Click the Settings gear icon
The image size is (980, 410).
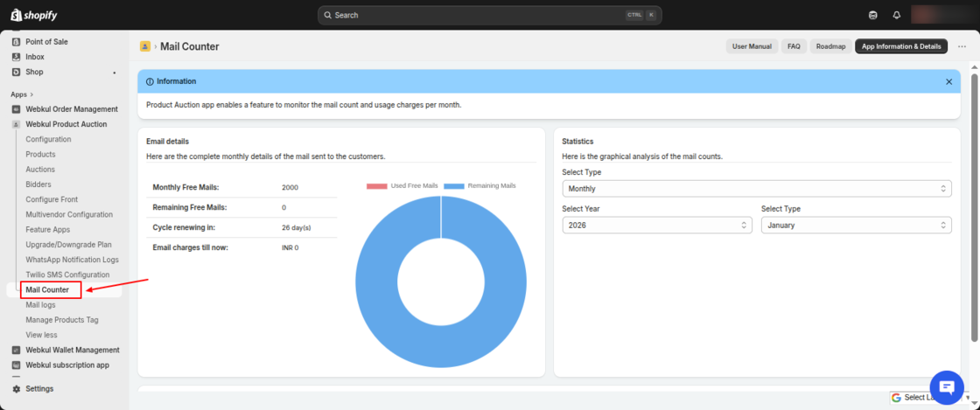[x=17, y=389]
